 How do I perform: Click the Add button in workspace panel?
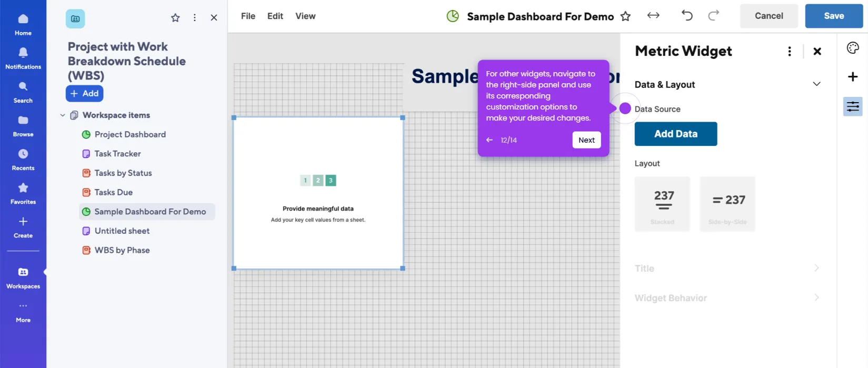pyautogui.click(x=84, y=93)
